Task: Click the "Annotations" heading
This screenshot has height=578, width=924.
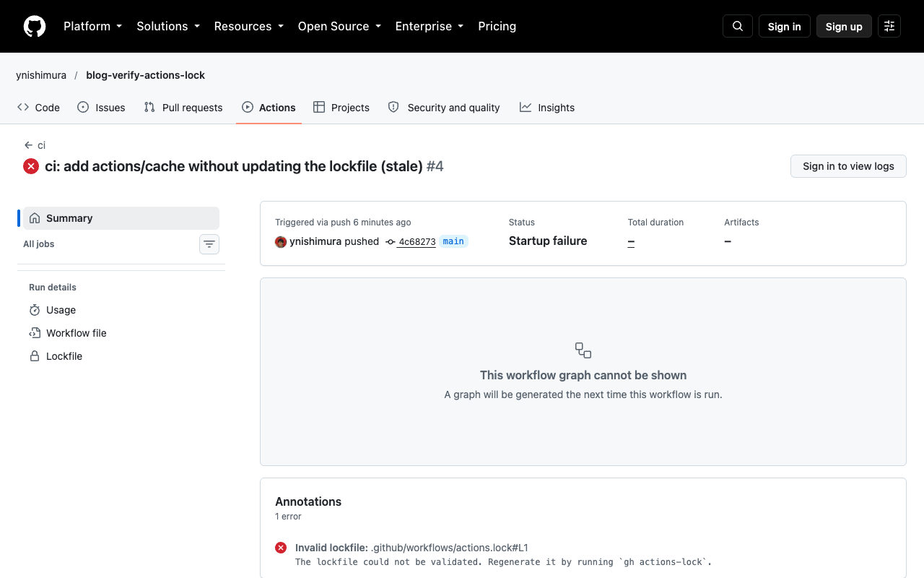Action: (308, 501)
